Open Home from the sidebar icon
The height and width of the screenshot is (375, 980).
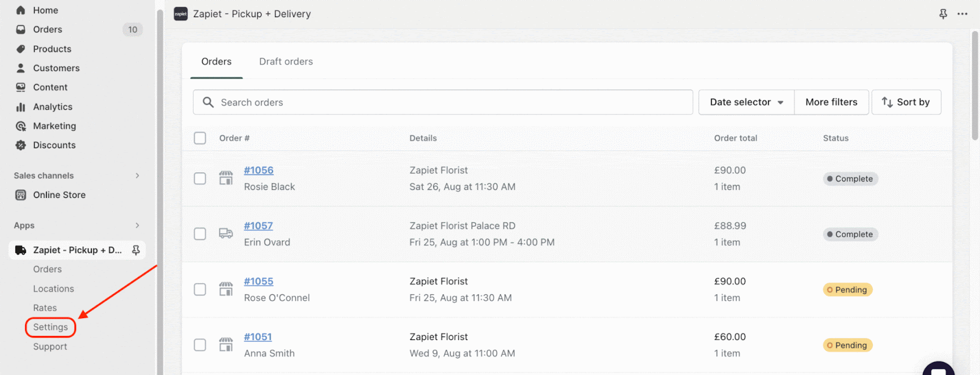[21, 10]
